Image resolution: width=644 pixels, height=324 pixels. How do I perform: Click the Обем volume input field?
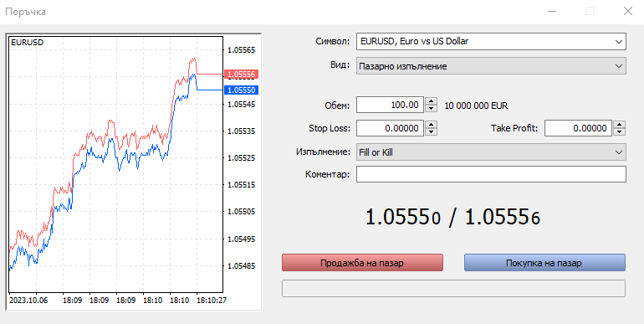[390, 105]
